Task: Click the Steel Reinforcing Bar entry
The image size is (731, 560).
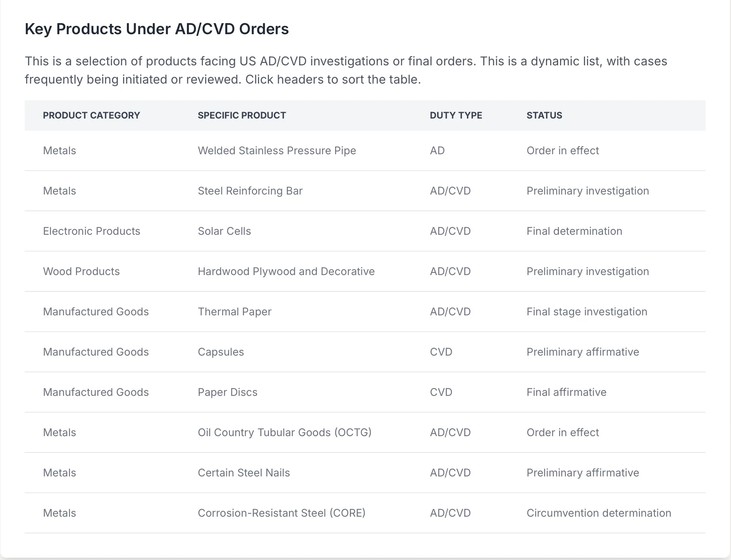Action: tap(250, 191)
